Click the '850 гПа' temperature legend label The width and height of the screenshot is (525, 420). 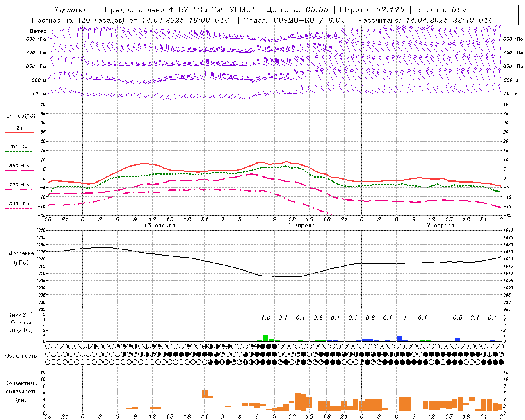pyautogui.click(x=19, y=166)
